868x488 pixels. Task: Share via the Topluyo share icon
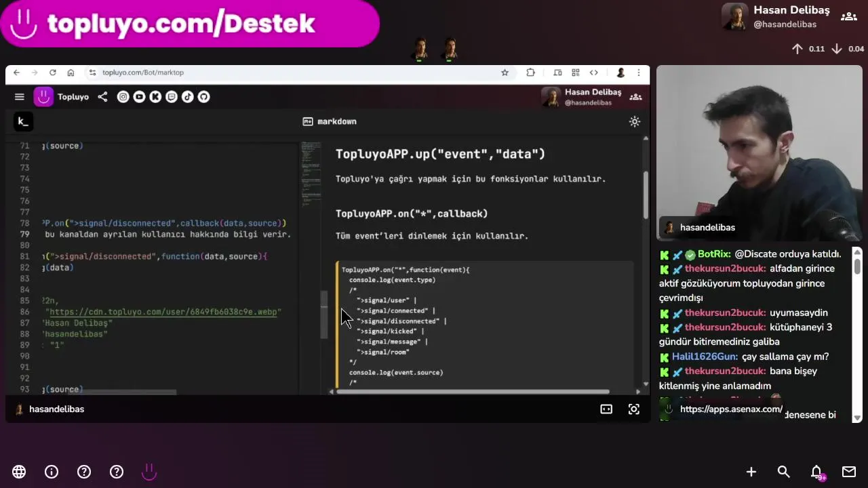(102, 97)
